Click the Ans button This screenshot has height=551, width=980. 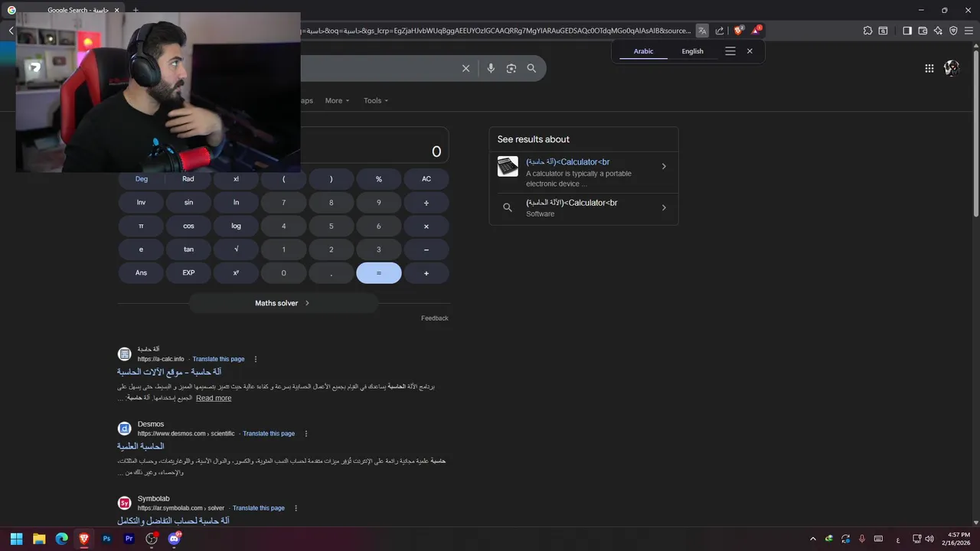pos(142,273)
